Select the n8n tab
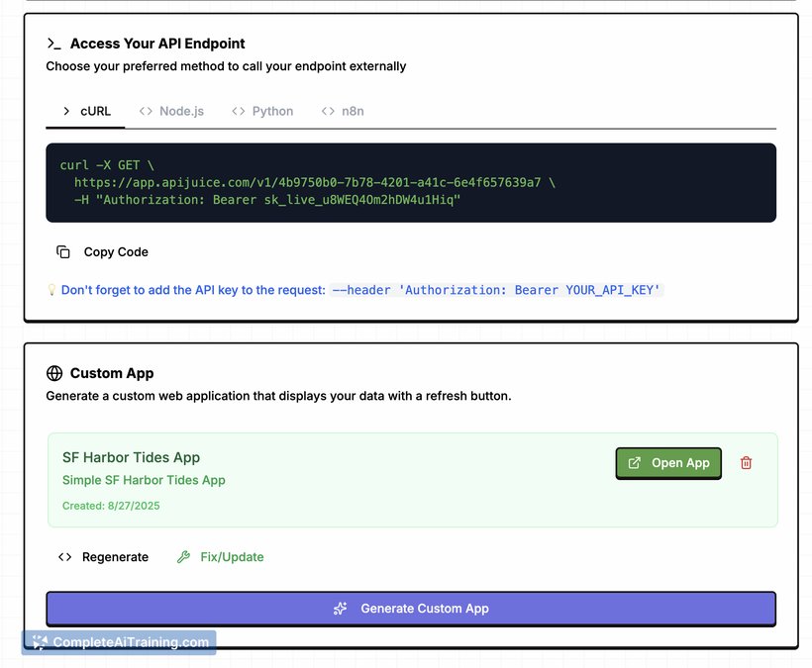The height and width of the screenshot is (668, 812). pyautogui.click(x=343, y=111)
